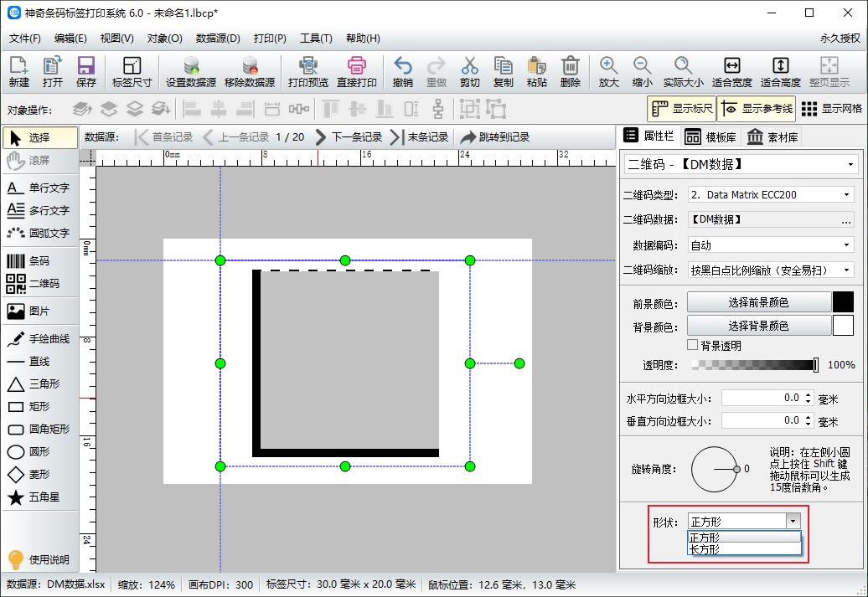Click the 打印预览 print preview icon
Screen dimensions: 868x597
307,72
